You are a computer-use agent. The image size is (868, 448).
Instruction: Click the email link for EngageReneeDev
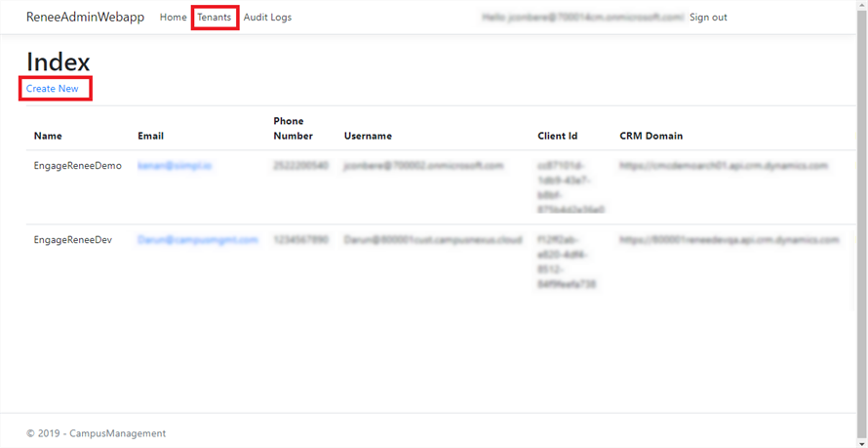198,239
